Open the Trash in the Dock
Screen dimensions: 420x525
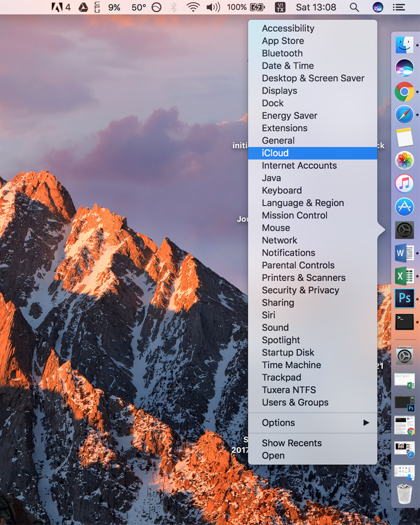404,494
